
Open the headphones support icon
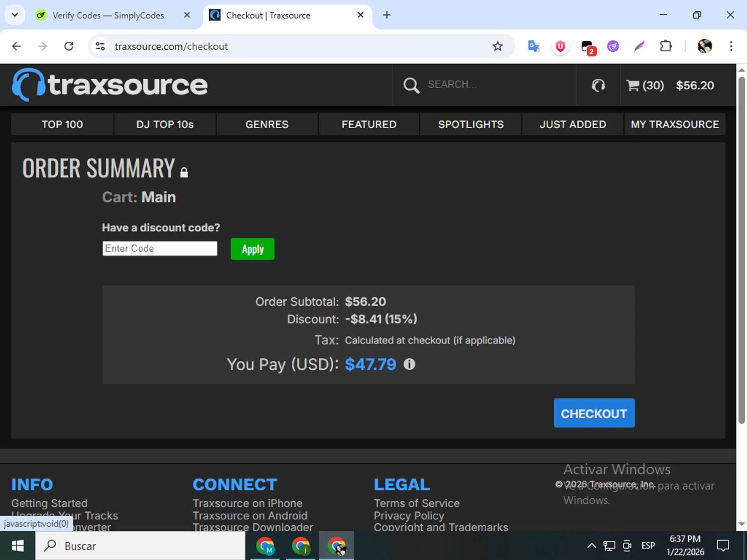tap(598, 86)
